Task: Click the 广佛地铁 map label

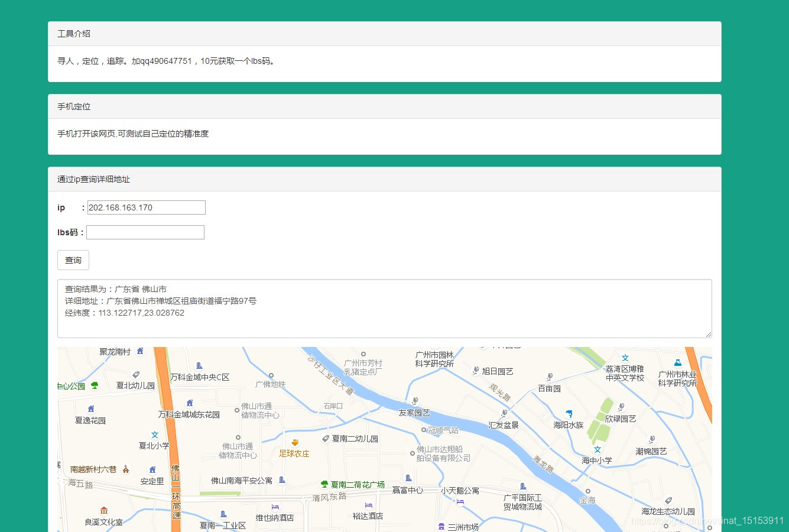Action: coord(270,384)
